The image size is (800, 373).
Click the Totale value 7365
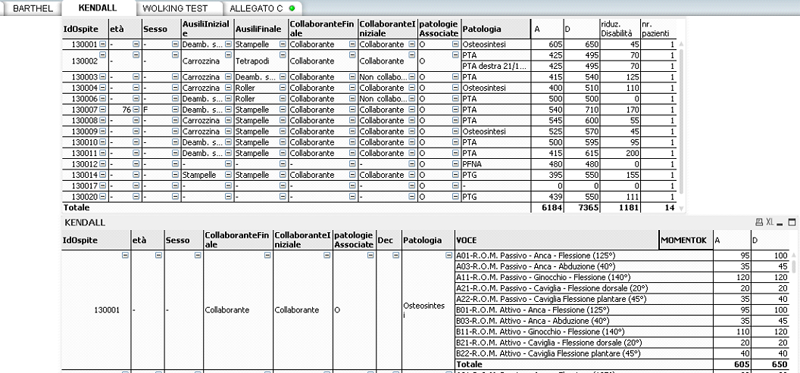pyautogui.click(x=589, y=208)
